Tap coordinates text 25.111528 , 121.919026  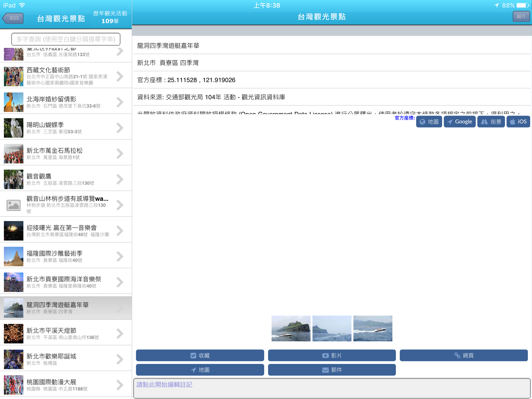[x=201, y=80]
